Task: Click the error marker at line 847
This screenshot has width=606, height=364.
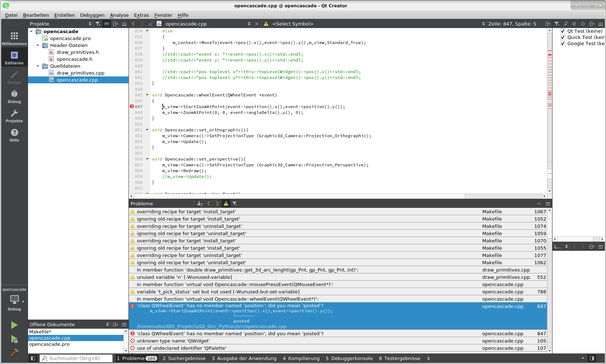Action: click(132, 107)
